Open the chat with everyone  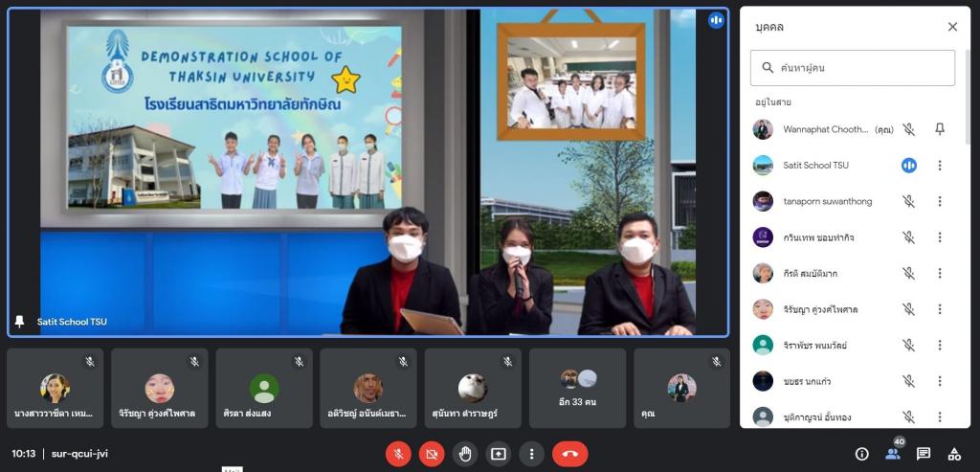click(924, 455)
